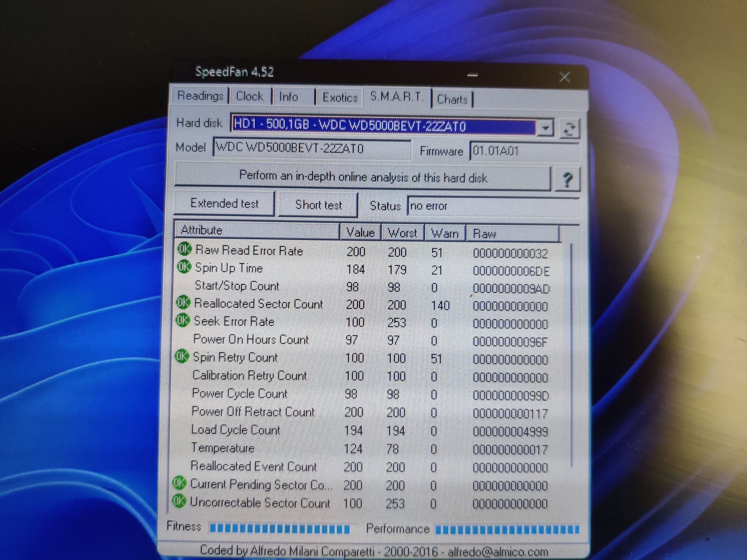Switch to the Readings tab

(x=200, y=96)
